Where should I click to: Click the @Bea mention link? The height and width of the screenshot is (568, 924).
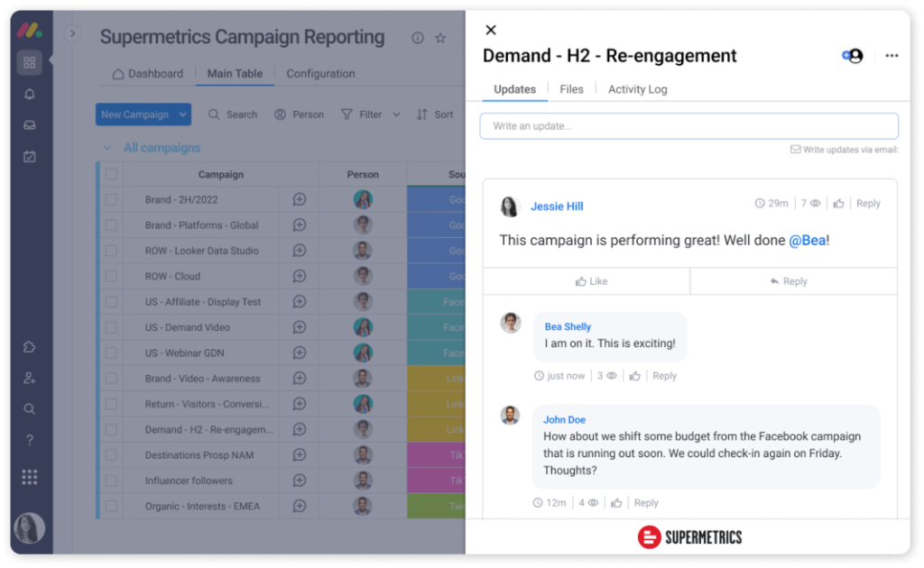(808, 240)
